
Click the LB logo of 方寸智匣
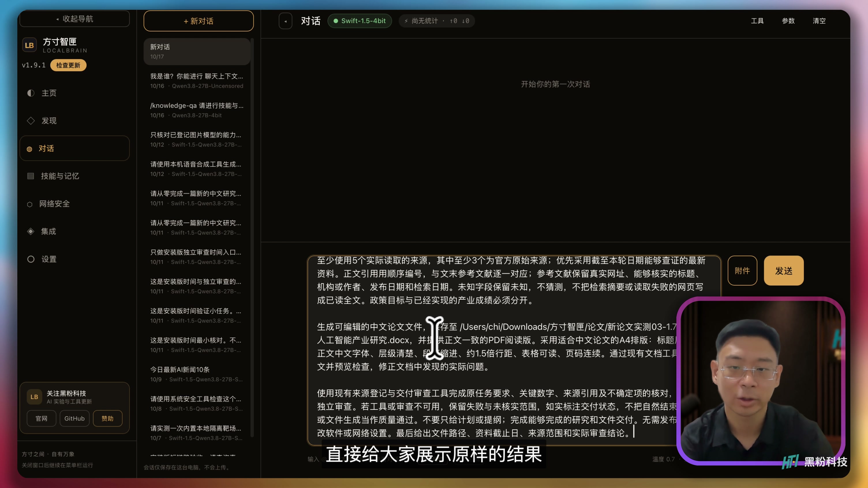29,45
